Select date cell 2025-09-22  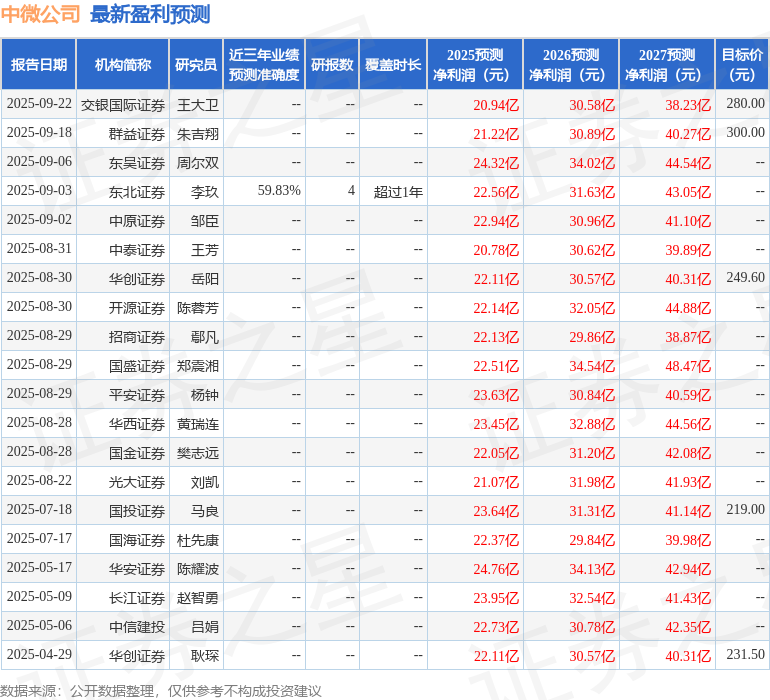[39, 104]
